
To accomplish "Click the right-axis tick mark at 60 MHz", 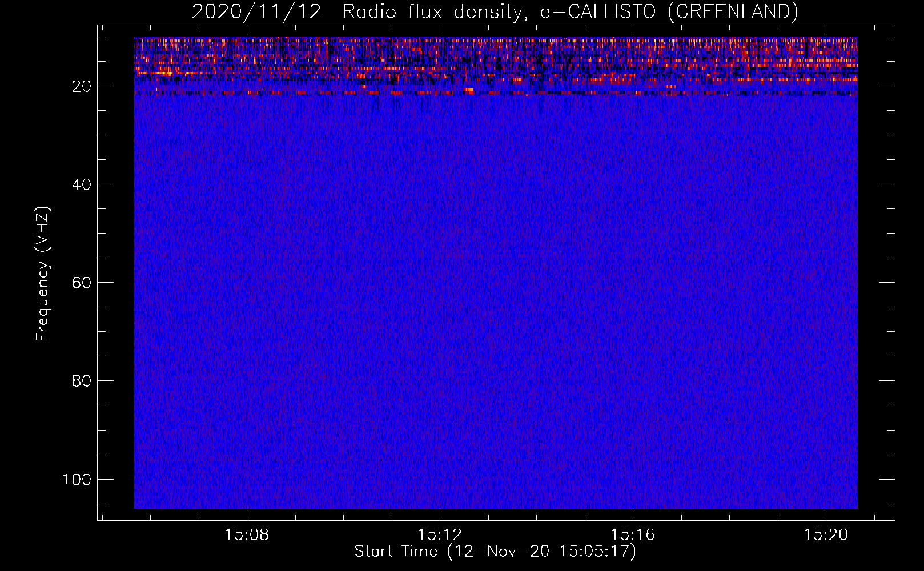I will 887,282.
